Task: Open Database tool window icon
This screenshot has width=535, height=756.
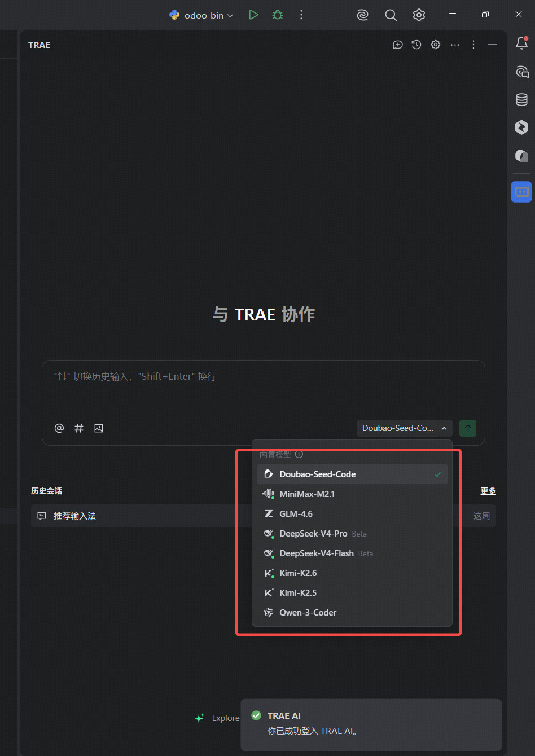Action: [x=522, y=100]
